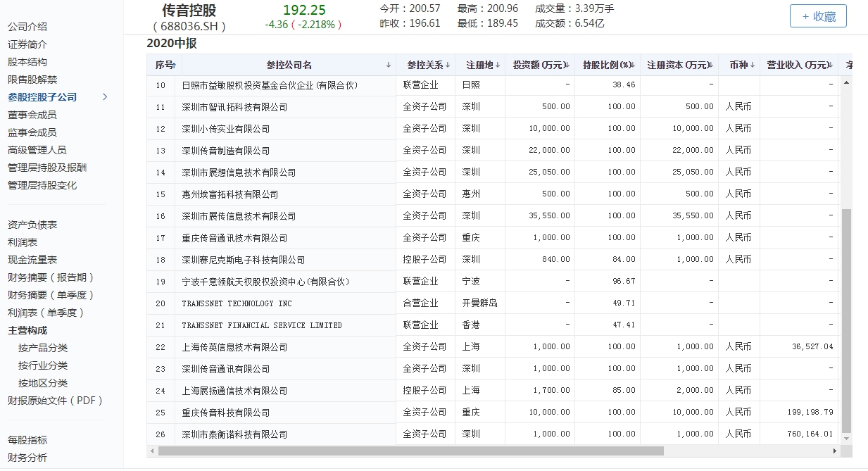Sort table by 参控公司名 column arrow
The image size is (868, 471).
389,65
